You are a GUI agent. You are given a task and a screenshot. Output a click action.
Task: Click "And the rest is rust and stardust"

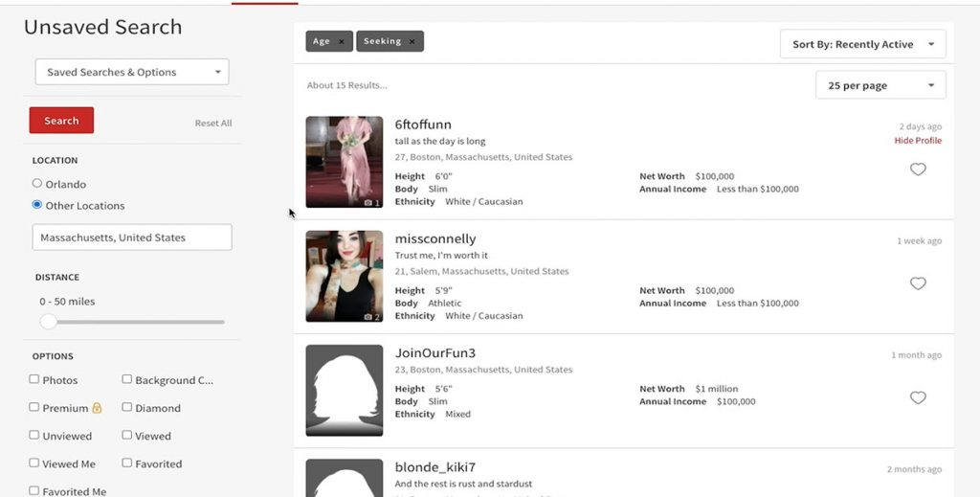(x=464, y=484)
